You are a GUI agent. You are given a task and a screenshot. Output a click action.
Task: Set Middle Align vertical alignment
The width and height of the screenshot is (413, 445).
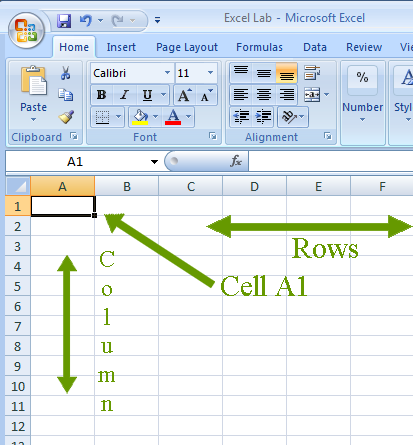264,73
